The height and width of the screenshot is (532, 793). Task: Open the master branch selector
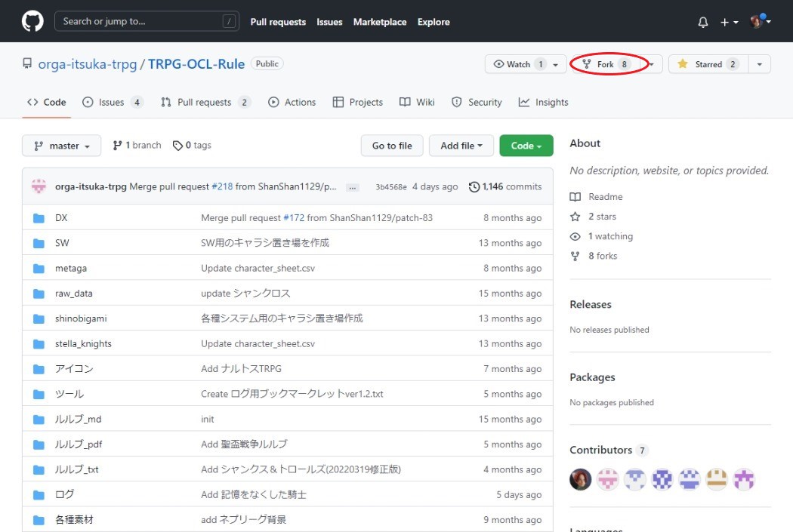61,146
